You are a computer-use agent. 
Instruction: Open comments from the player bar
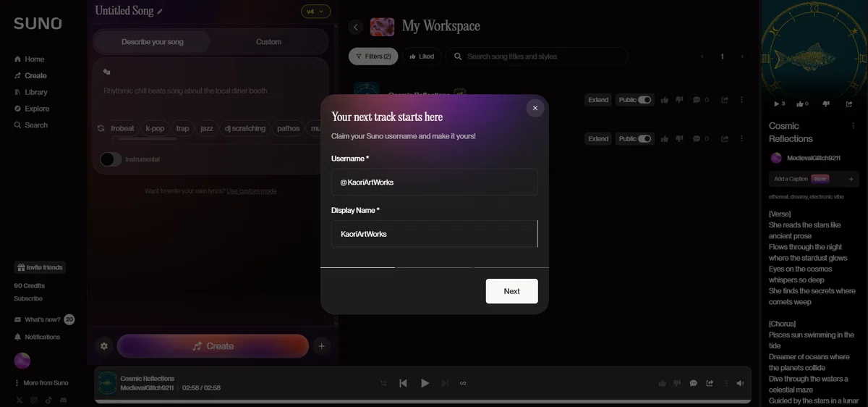pos(693,383)
